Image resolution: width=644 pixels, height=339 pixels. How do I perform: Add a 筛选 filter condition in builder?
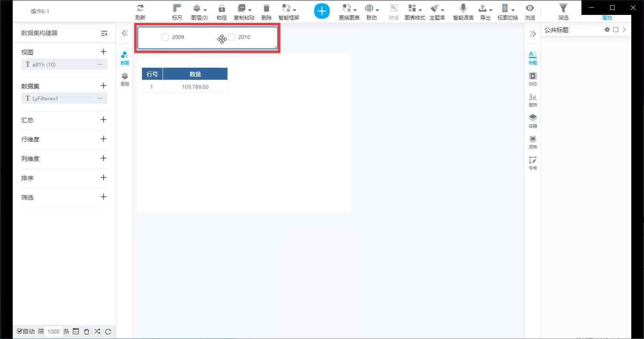(x=103, y=197)
